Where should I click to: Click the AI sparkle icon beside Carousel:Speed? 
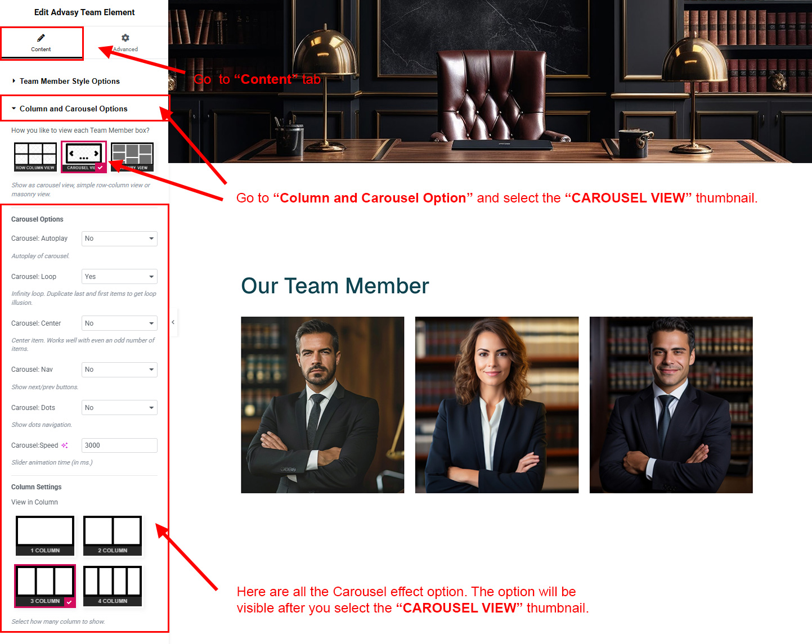click(x=65, y=445)
